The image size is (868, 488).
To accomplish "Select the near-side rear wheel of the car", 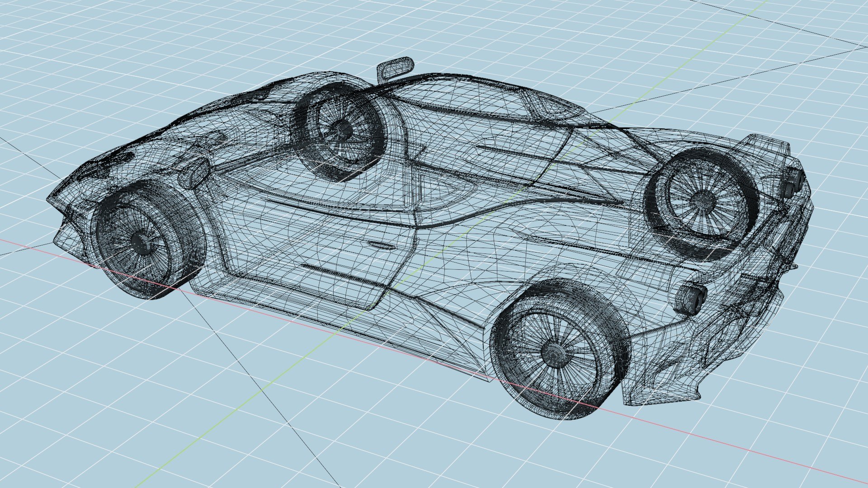I will [x=560, y=349].
